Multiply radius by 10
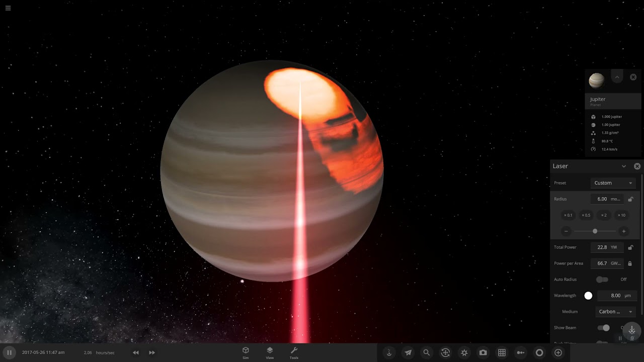 [x=622, y=215]
